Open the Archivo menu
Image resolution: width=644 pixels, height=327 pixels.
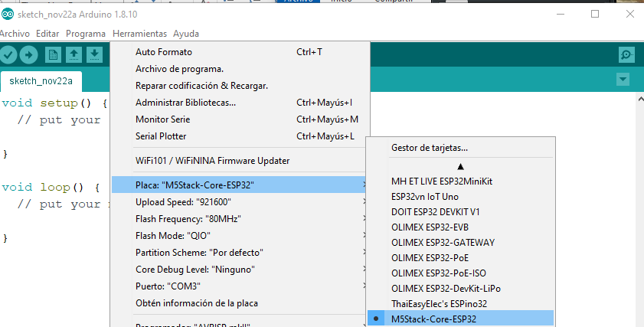15,34
